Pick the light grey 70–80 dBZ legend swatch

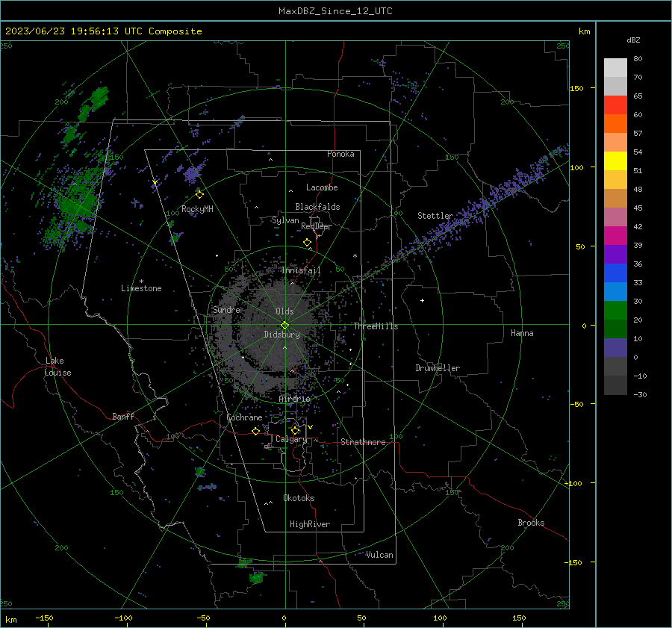(615, 68)
